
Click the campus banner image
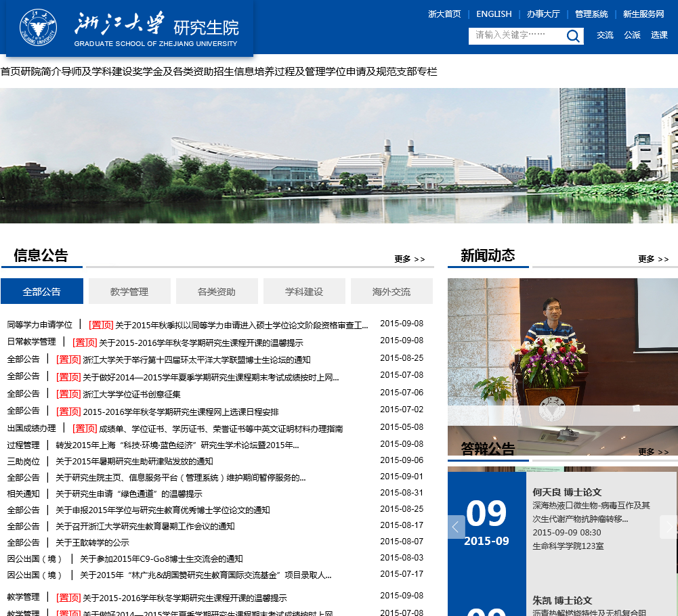[339, 156]
